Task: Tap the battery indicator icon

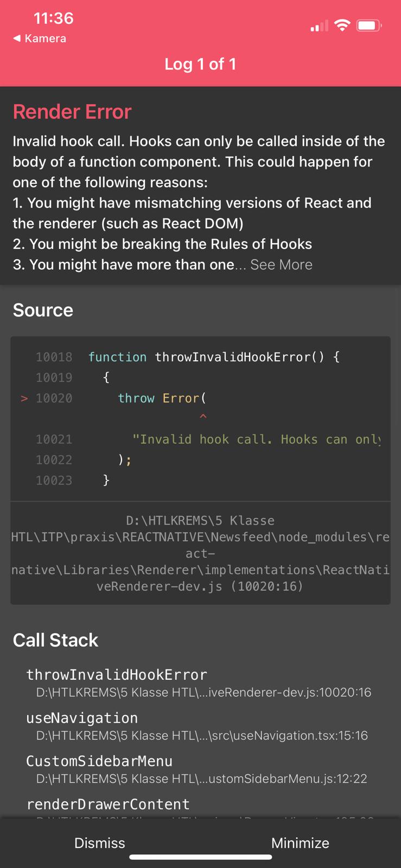Action: click(x=369, y=25)
